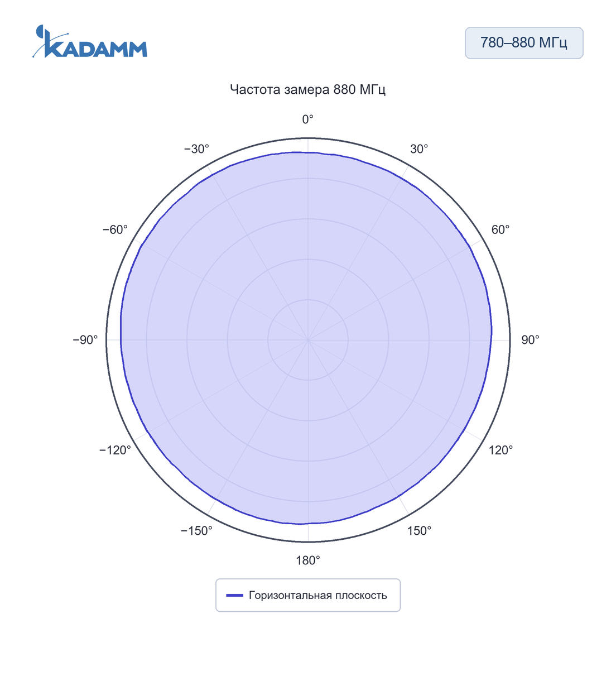Click the 180° angle label
Viewport: 616px width, 676px height.
308,560
